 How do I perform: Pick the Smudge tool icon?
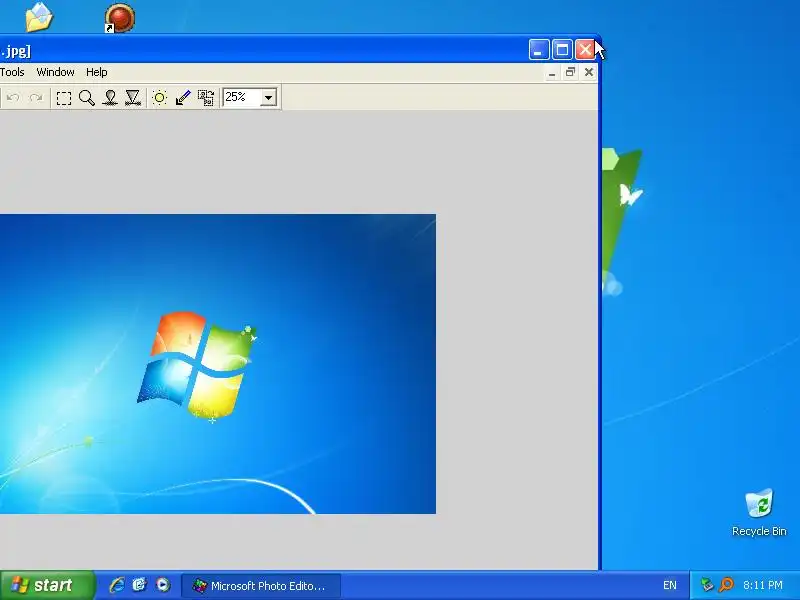[110, 97]
